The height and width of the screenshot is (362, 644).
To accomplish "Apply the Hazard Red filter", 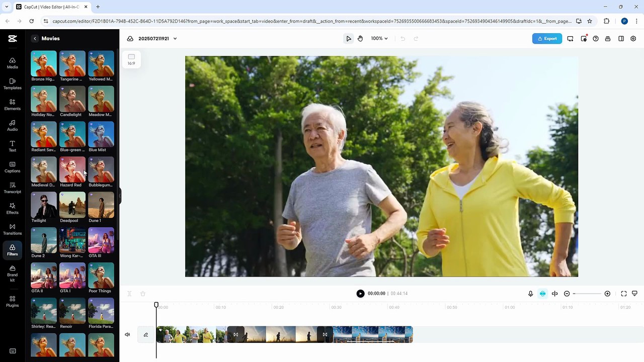I will pos(72,169).
